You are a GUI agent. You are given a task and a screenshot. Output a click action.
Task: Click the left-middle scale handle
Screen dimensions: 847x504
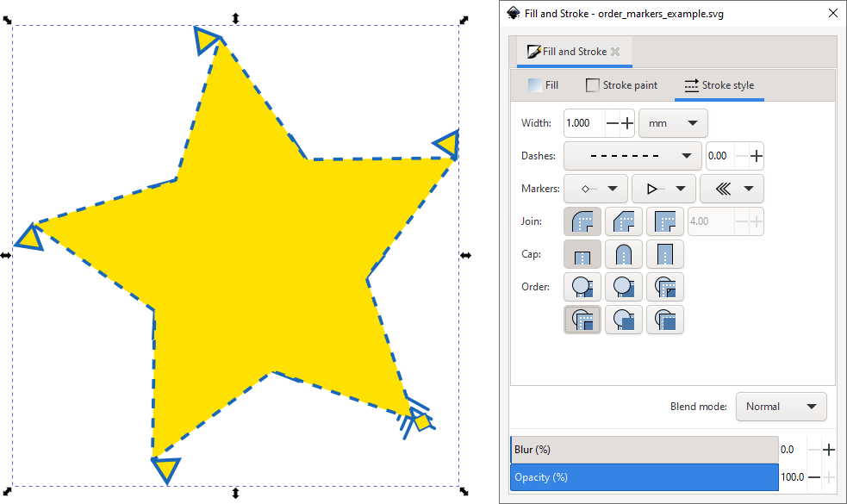pyautogui.click(x=5, y=255)
